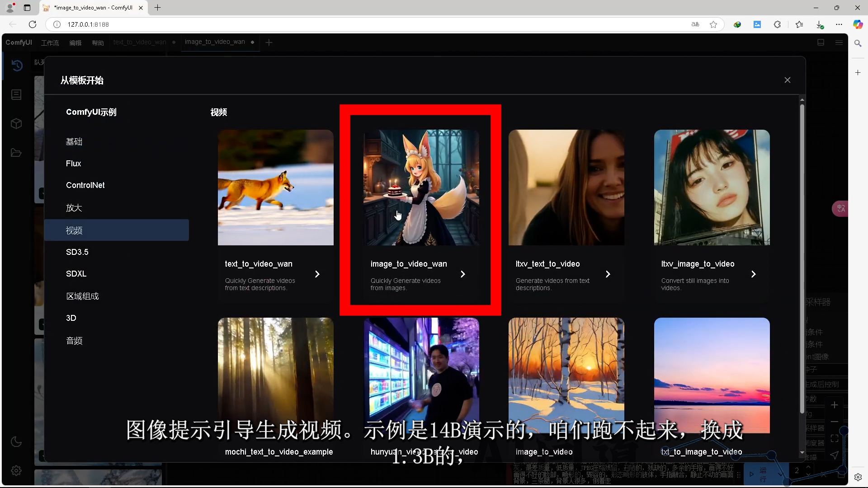
Task: Add page to favorites star icon
Action: (x=713, y=24)
